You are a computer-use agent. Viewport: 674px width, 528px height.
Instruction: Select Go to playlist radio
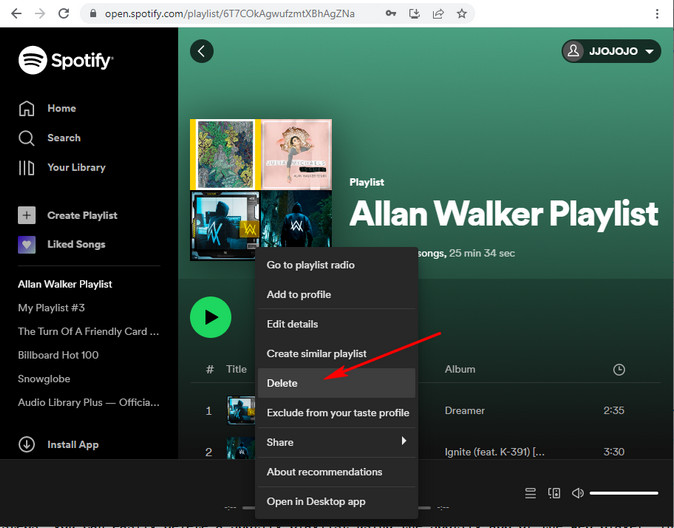(337, 265)
